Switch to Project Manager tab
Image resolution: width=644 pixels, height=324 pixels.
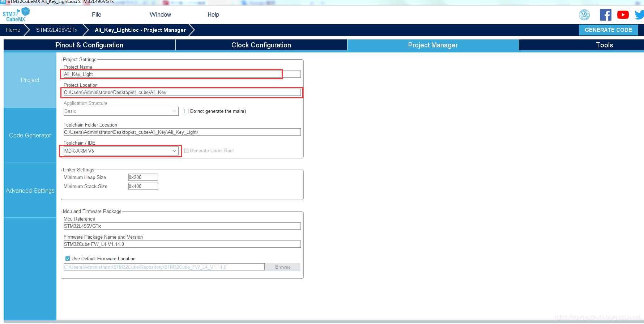(x=433, y=45)
